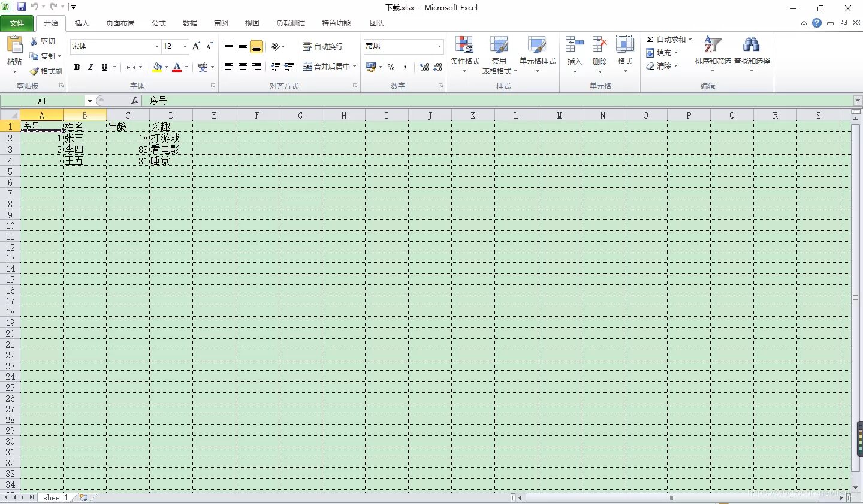Click the highlighted bottom align icon
Screen dimensions: 863x504
tap(257, 46)
